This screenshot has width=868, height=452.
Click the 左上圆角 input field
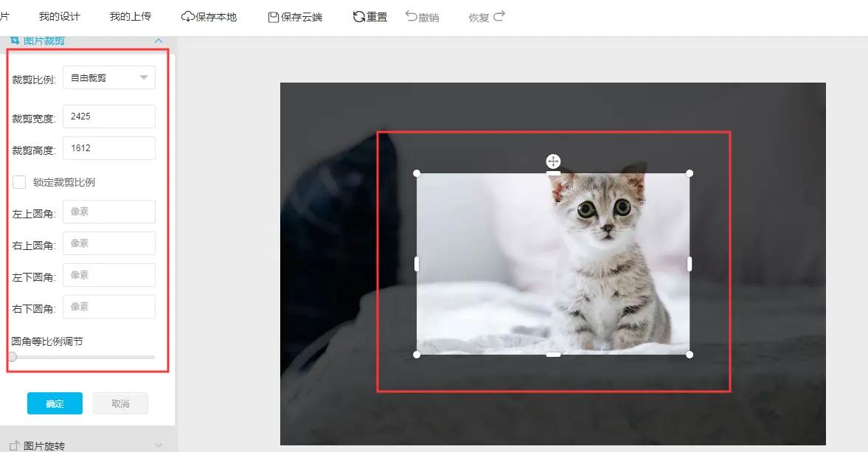point(109,212)
